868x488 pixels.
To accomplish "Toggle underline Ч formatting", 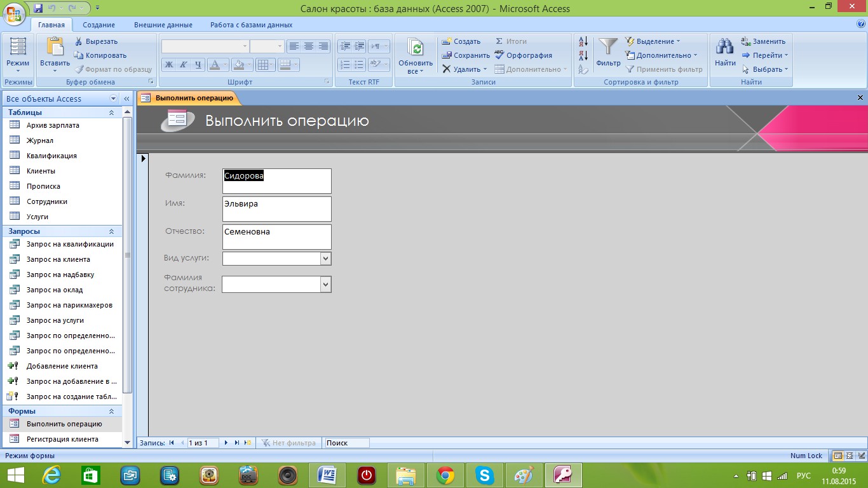I will [198, 64].
